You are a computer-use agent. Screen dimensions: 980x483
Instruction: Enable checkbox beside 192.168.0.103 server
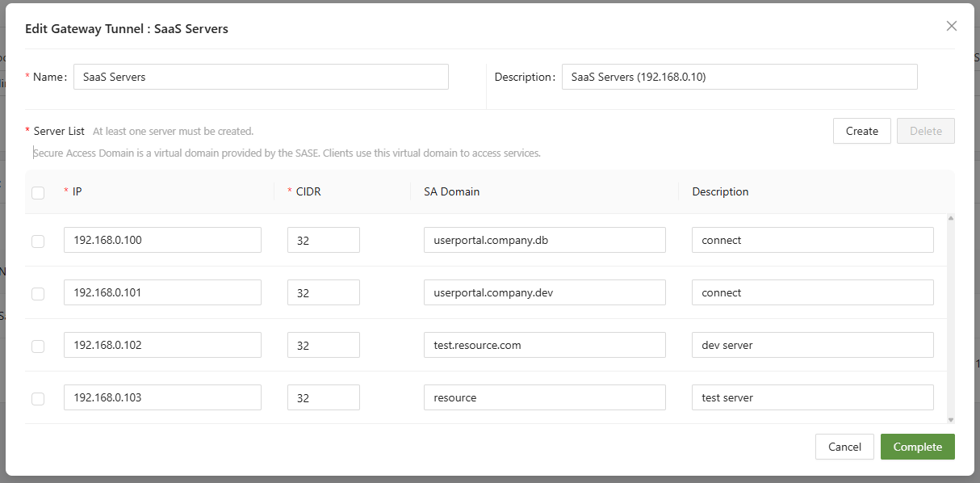[x=38, y=398]
